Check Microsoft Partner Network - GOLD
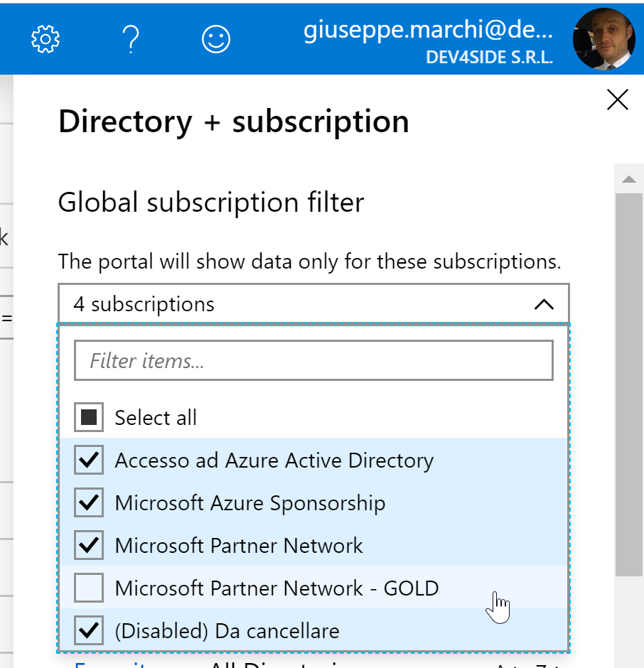This screenshot has width=644, height=668. (89, 588)
